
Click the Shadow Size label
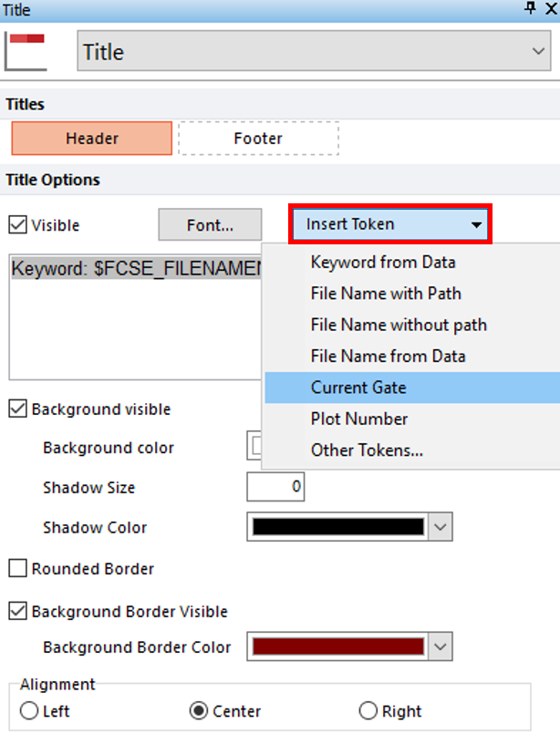pos(89,488)
